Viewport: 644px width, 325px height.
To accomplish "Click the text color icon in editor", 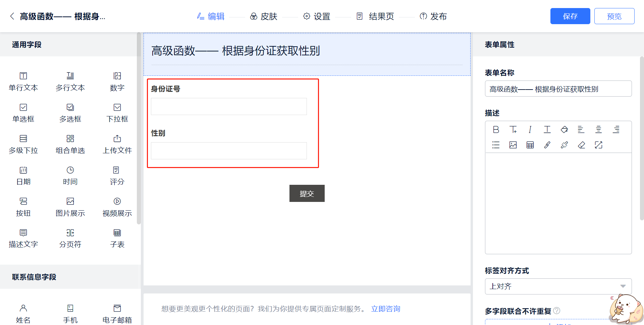I will pos(547,129).
